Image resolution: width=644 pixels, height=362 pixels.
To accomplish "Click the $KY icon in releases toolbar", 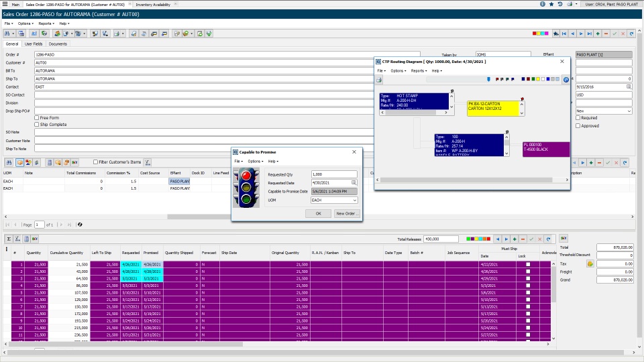I will (35, 239).
